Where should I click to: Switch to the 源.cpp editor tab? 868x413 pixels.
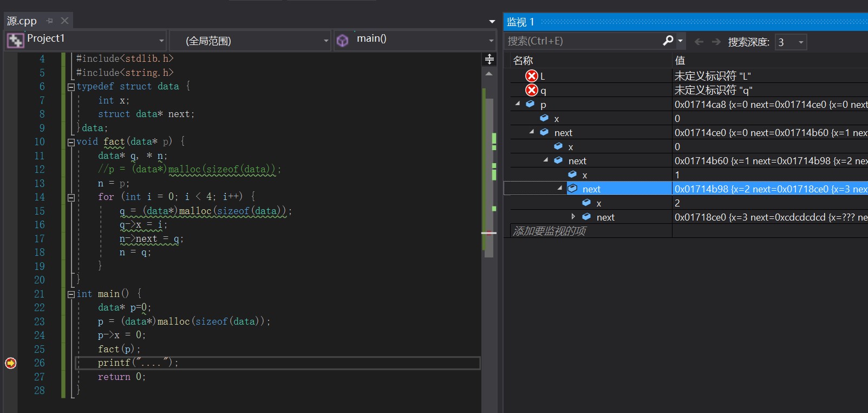22,21
